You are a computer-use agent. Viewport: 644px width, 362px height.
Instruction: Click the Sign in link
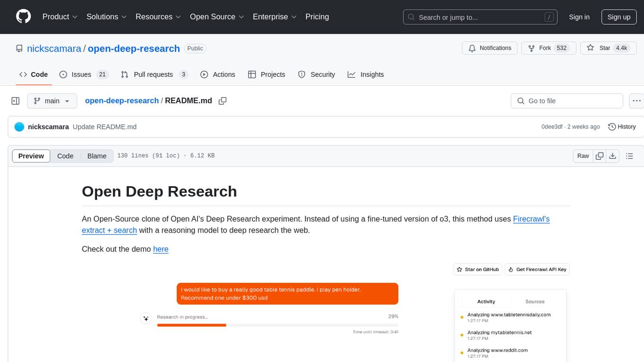pyautogui.click(x=579, y=17)
